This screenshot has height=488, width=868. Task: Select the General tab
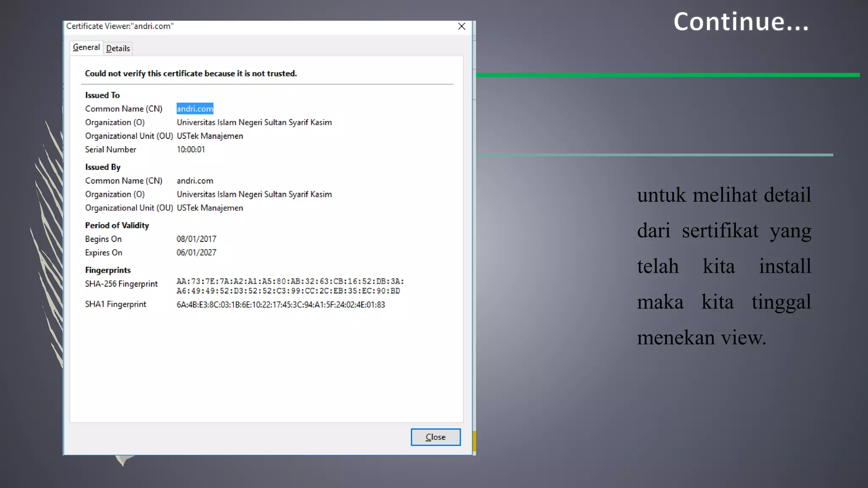point(86,47)
